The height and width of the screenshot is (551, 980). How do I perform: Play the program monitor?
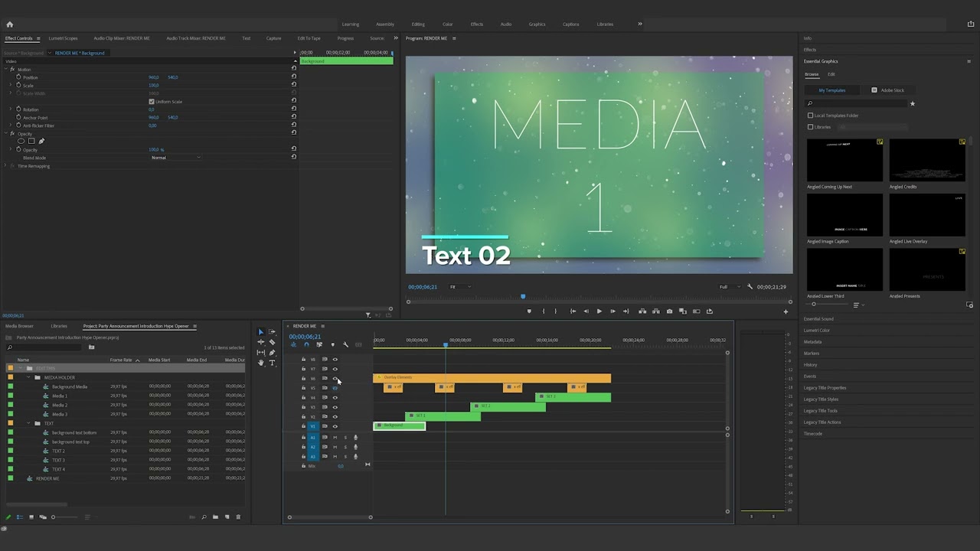tap(599, 311)
